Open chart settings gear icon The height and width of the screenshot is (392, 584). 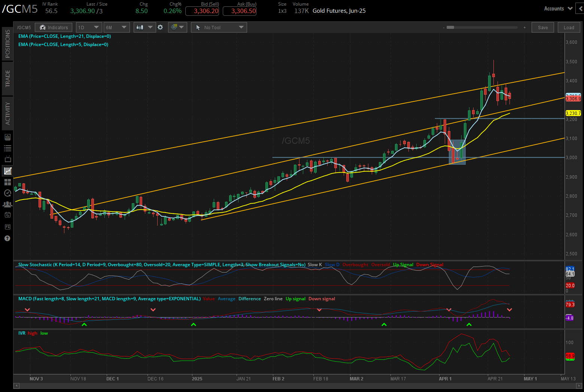[160, 27]
